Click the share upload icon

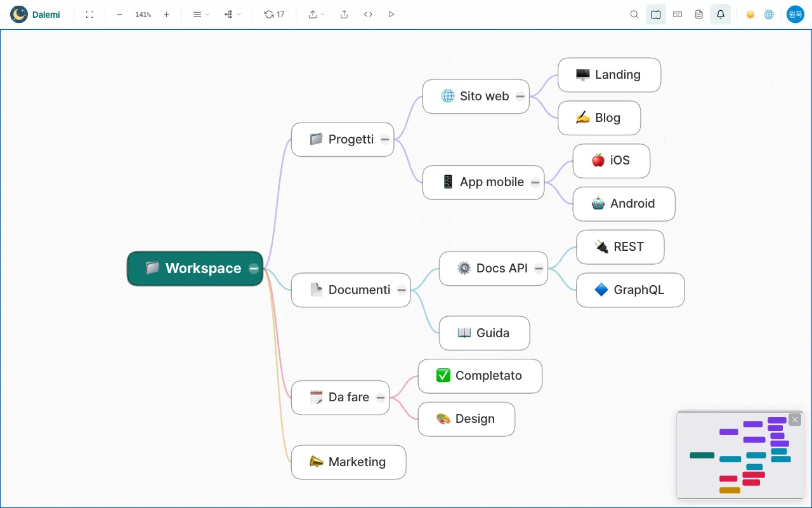click(x=344, y=14)
